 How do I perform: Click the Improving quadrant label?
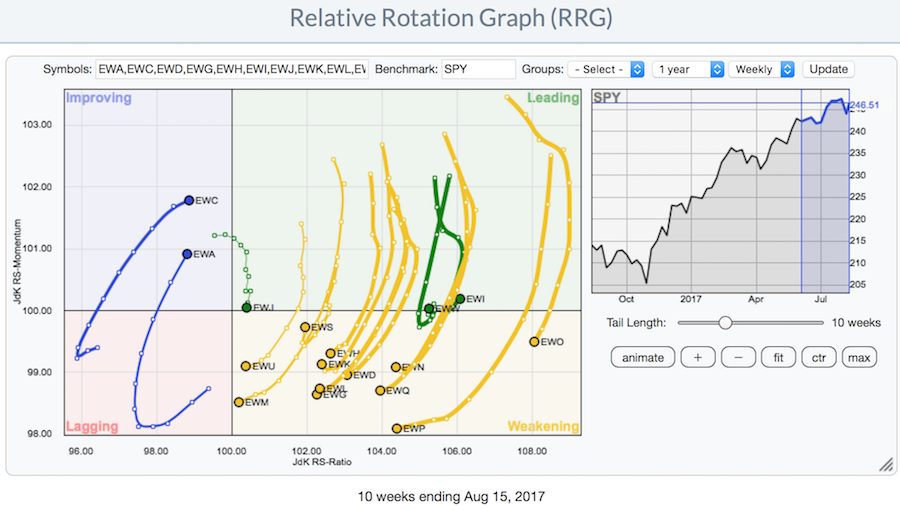(x=99, y=98)
